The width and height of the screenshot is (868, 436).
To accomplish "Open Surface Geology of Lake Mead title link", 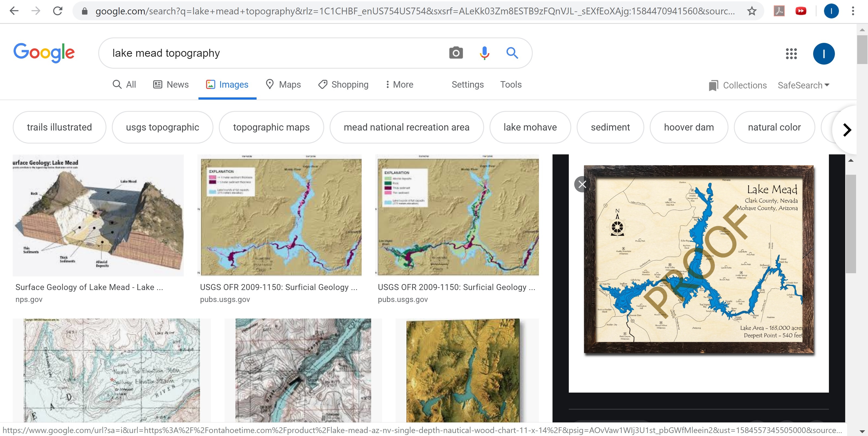I will click(89, 287).
